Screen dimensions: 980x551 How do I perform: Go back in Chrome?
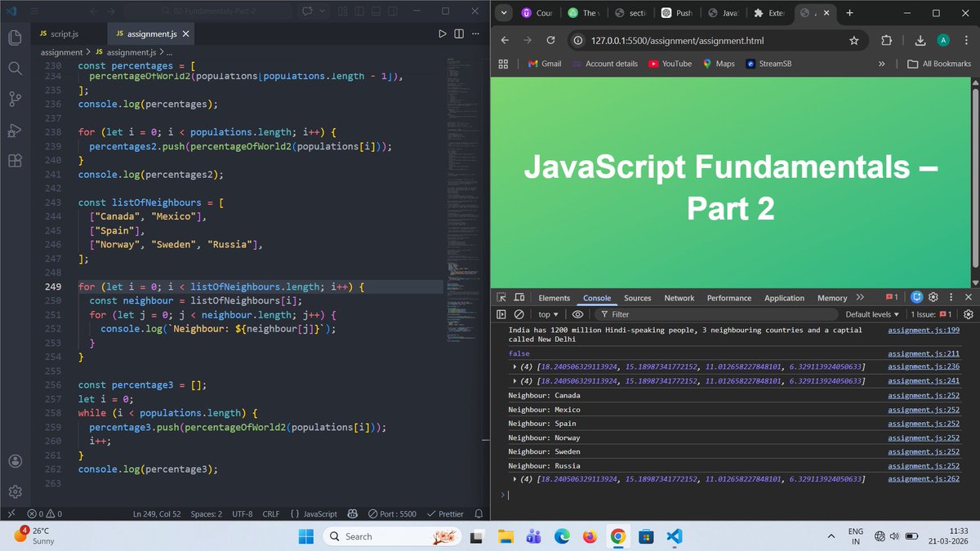(x=505, y=41)
